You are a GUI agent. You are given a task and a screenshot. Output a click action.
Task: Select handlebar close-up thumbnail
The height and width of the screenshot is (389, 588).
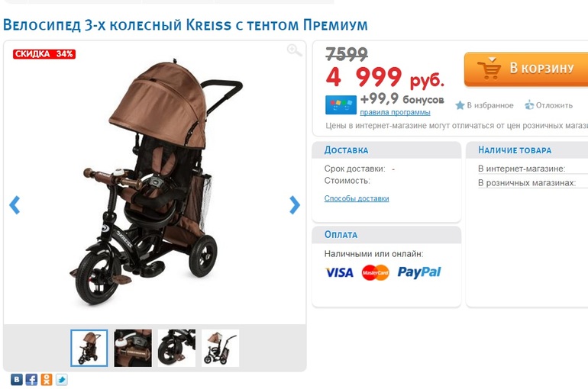tap(133, 348)
